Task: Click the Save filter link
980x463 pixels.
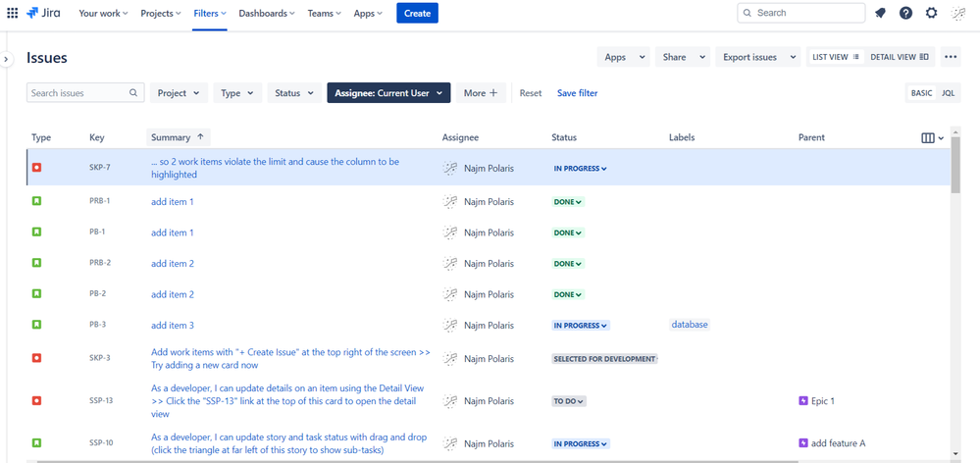Action: coord(578,93)
